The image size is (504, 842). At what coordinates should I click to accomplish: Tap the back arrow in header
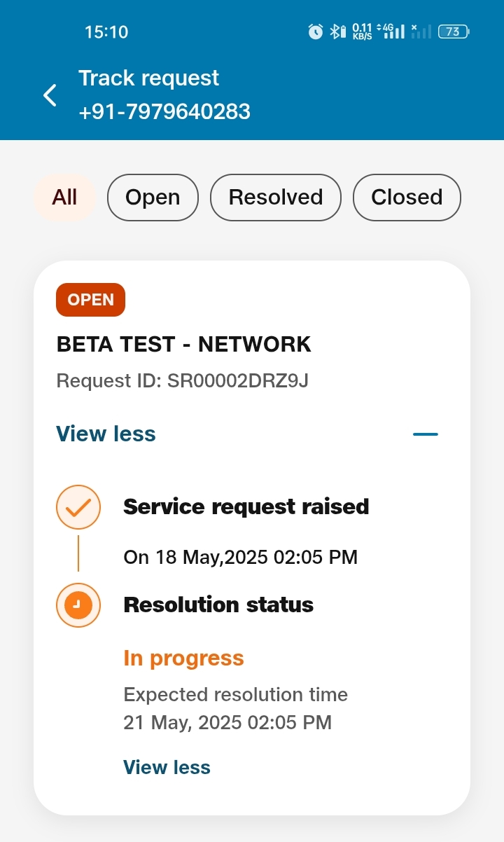(x=50, y=95)
